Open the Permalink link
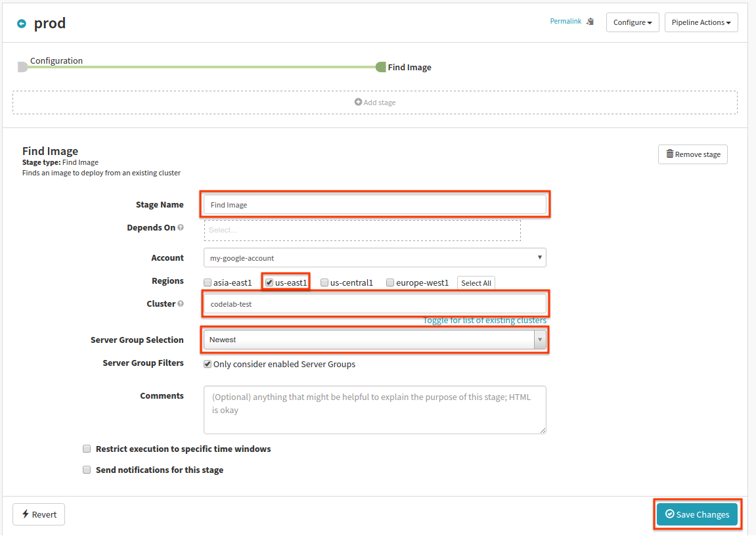 (566, 21)
